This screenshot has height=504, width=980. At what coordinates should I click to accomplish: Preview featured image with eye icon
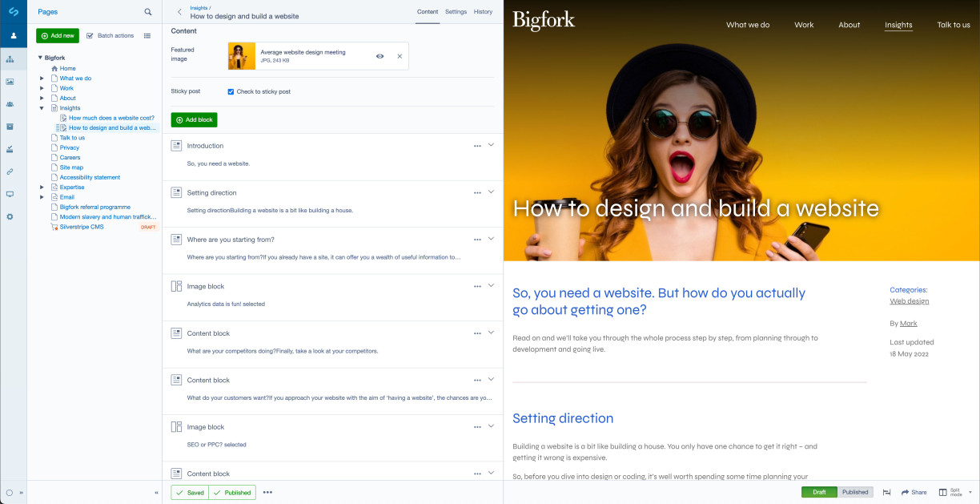pos(380,56)
